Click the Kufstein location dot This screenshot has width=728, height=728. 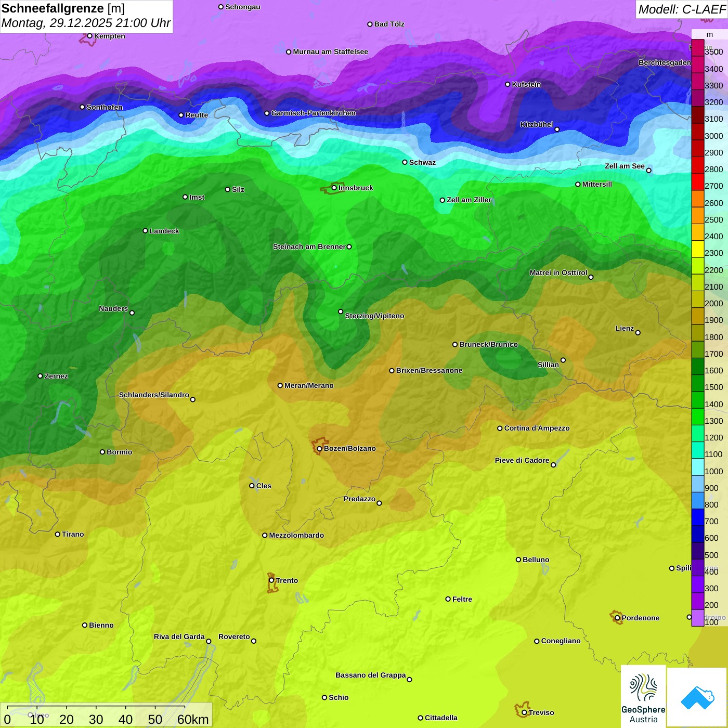coord(508,84)
